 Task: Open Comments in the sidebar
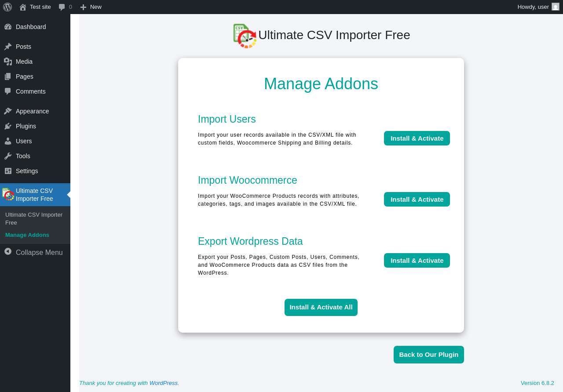click(31, 91)
